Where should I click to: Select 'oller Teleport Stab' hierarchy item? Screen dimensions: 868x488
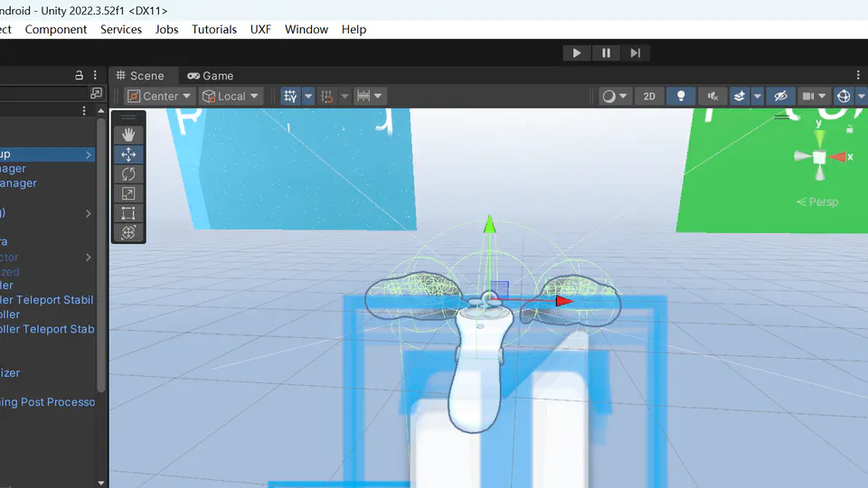tap(47, 329)
